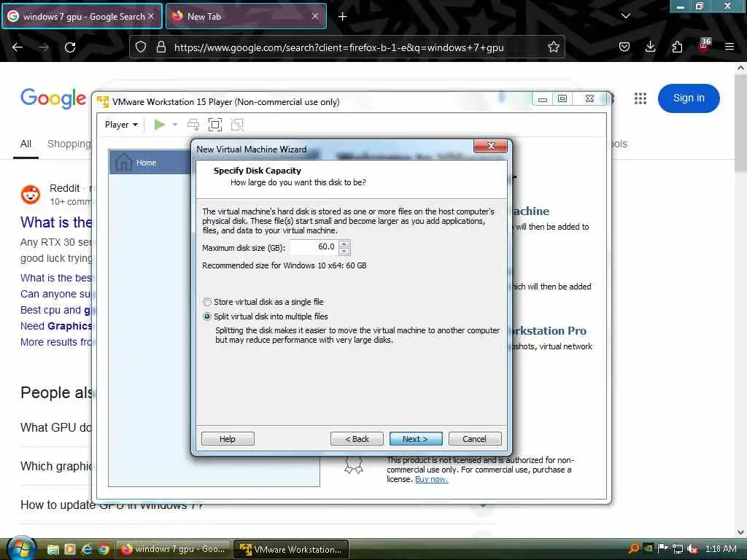Screen dimensions: 747x560
Task: Switch to VMware Workstation taskbar button
Action: coord(291,549)
